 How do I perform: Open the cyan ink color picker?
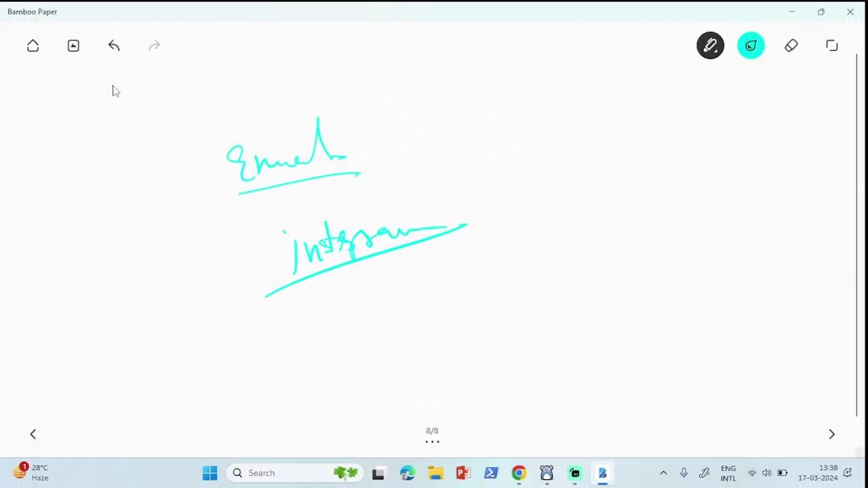click(x=751, y=45)
